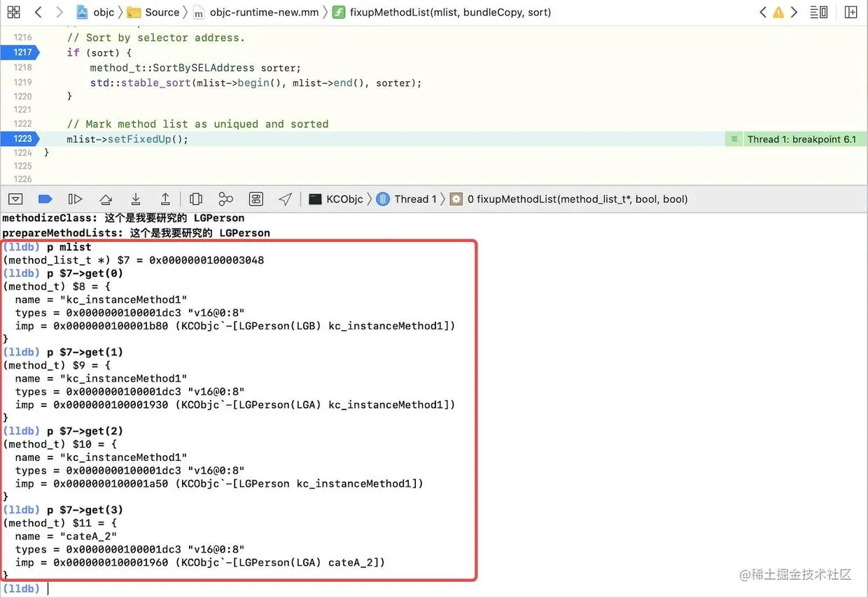Viewport: 868px width, 598px height.
Task: Click the imp line '-[LGPerson kc_instanceMethod1]'
Action: pyautogui.click(x=219, y=483)
